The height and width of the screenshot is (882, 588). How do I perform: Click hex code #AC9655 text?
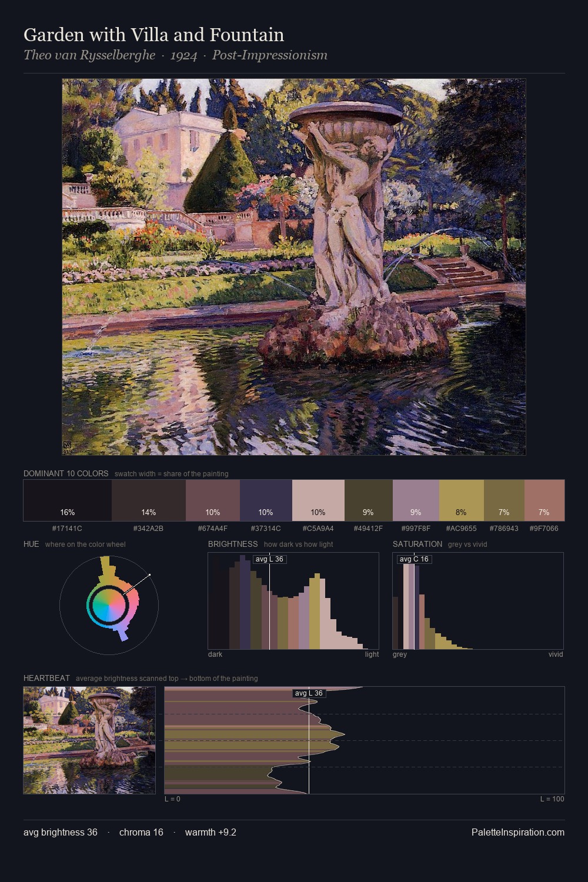point(462,529)
